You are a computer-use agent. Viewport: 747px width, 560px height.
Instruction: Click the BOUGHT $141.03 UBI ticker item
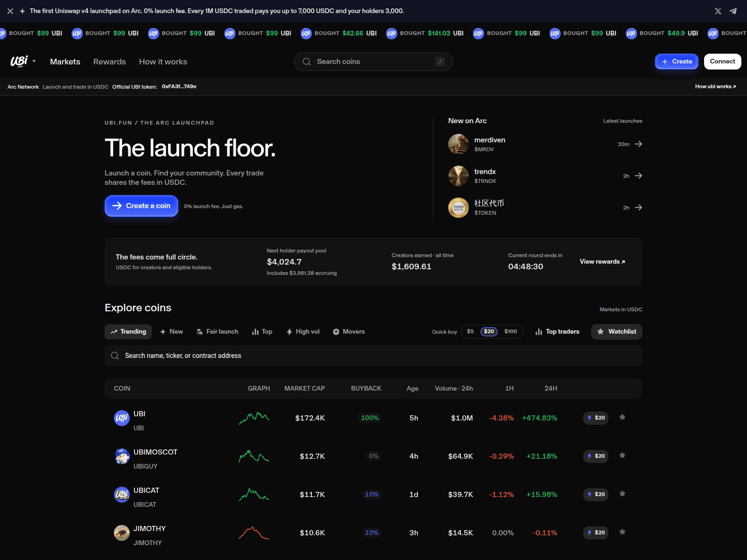425,33
